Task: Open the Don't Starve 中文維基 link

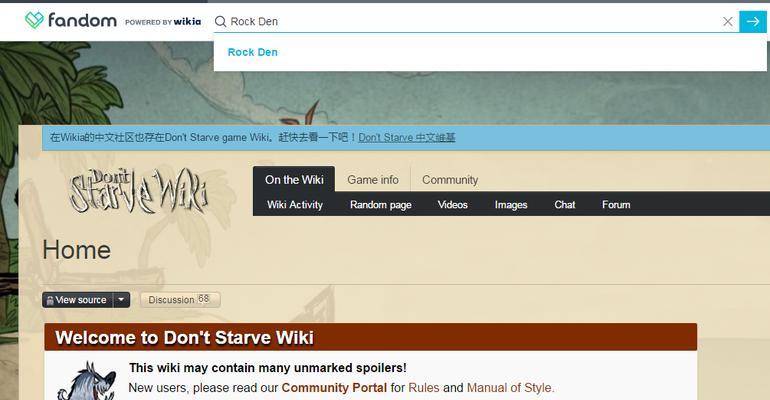Action: (407, 138)
